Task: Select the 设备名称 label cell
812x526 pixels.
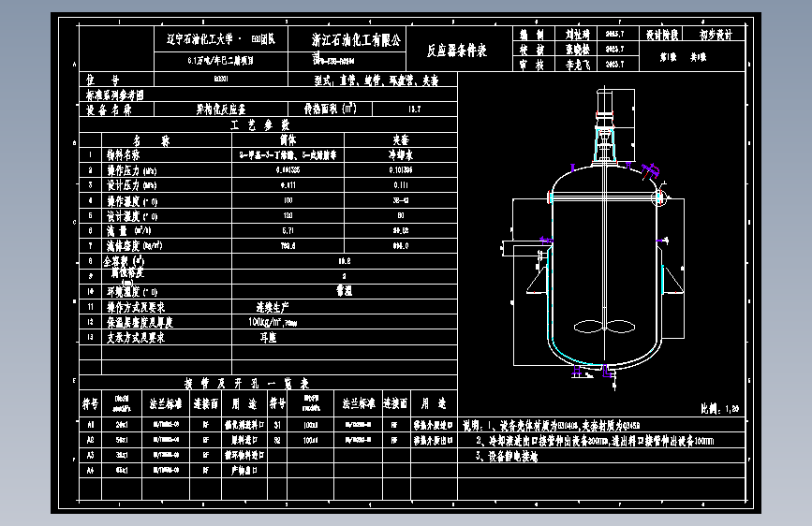Action: (x=117, y=110)
